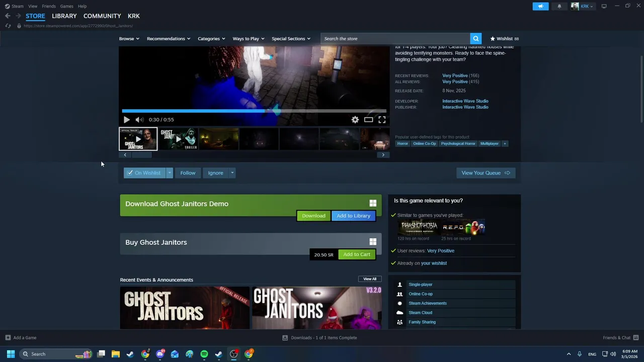The height and width of the screenshot is (362, 644).
Task: Seek on the trailer progress bar
Action: [254, 111]
